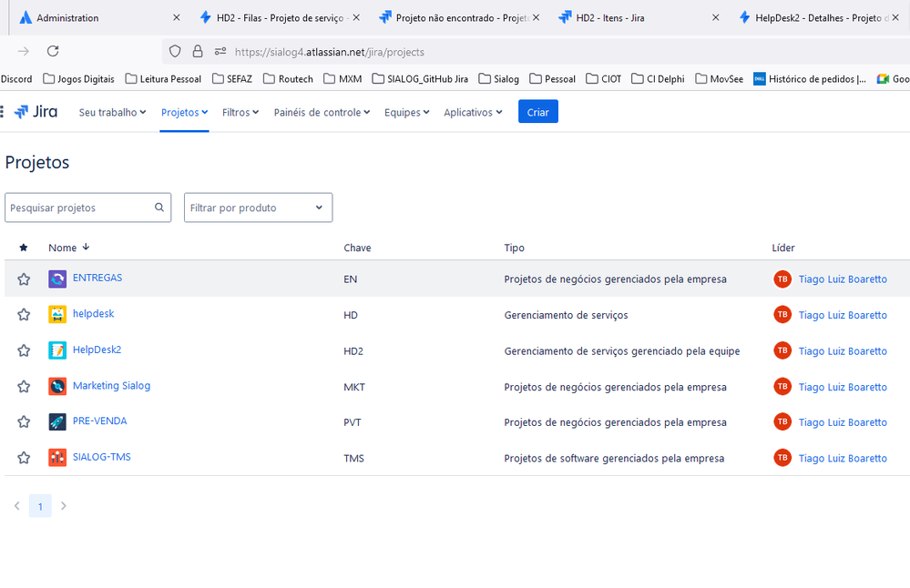910x588 pixels.
Task: Sort by starred column header
Action: pos(23,248)
